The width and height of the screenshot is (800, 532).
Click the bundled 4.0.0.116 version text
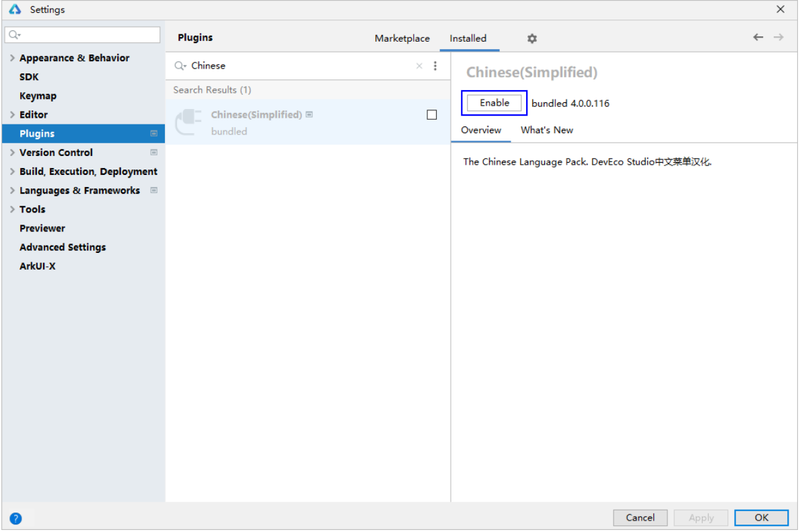point(570,104)
